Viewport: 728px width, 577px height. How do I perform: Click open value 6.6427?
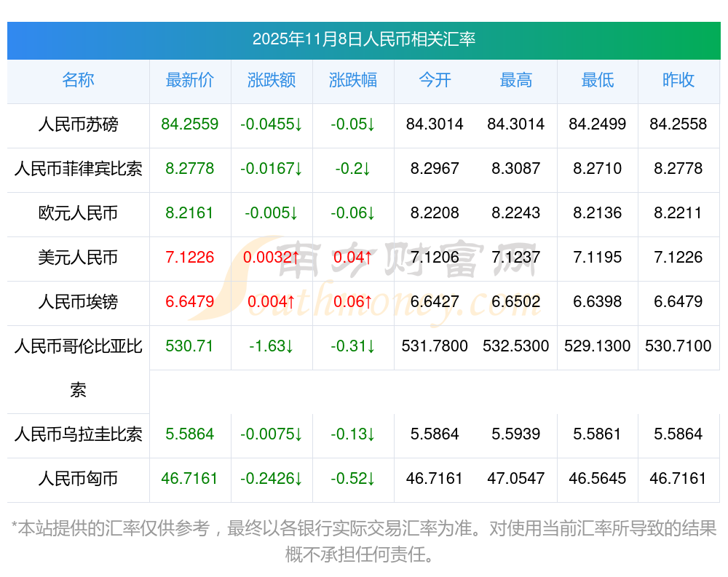435,301
